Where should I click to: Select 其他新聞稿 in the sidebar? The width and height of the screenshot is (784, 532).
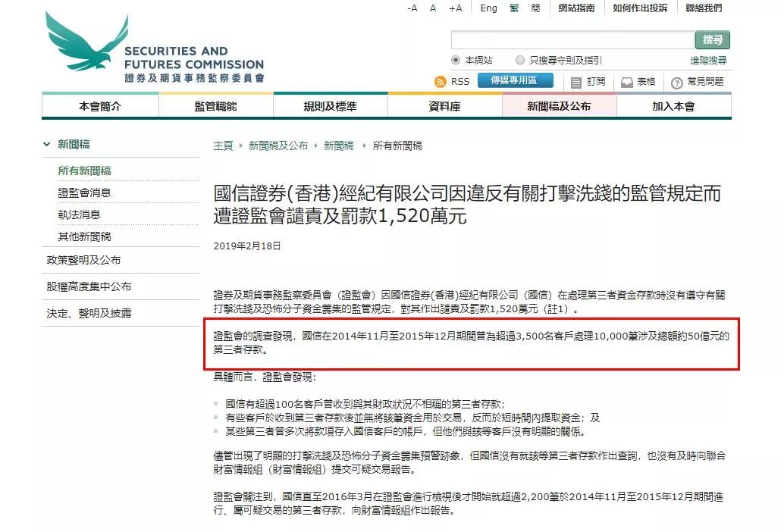pyautogui.click(x=84, y=236)
